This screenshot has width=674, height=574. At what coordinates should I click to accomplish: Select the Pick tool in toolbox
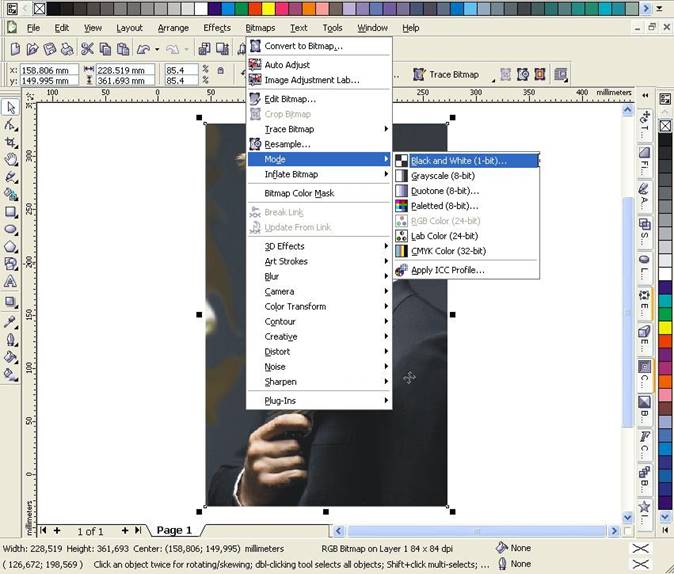tap(10, 107)
